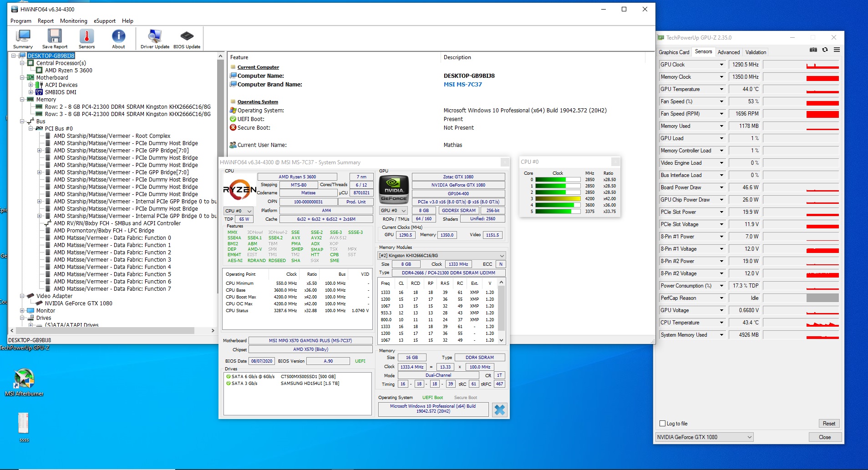Click the SMBIOS DMI tree icon

(39, 92)
